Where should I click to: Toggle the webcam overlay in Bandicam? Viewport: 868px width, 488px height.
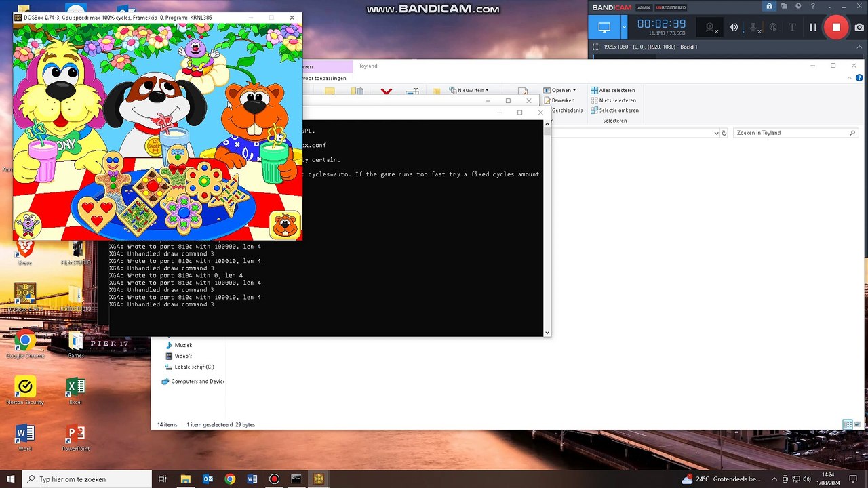tap(710, 27)
